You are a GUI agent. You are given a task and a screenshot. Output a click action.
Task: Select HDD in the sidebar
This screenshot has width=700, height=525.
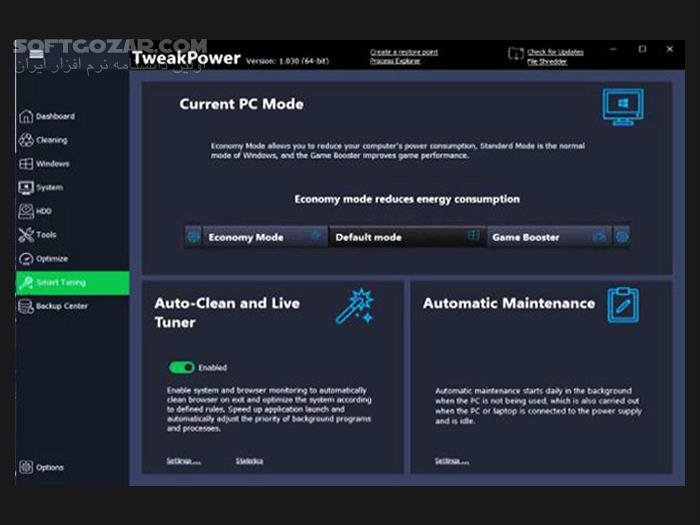pyautogui.click(x=72, y=211)
